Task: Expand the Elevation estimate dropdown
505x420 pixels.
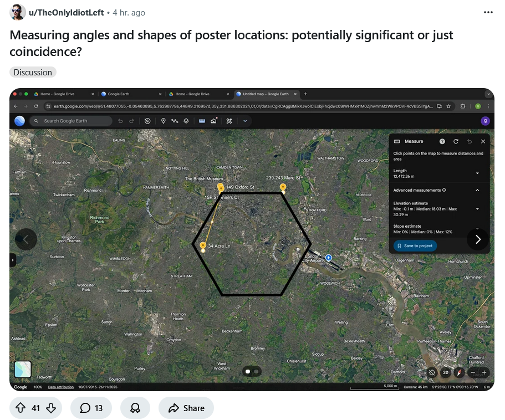Action: [477, 209]
